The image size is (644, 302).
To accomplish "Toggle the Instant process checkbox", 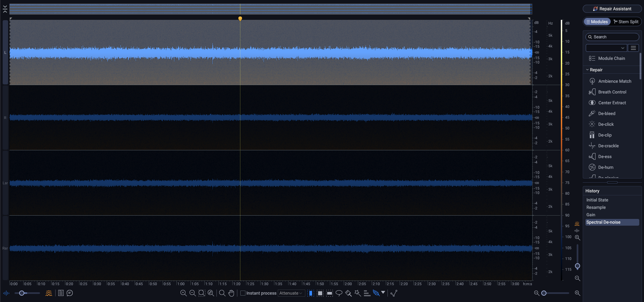I will tap(243, 293).
